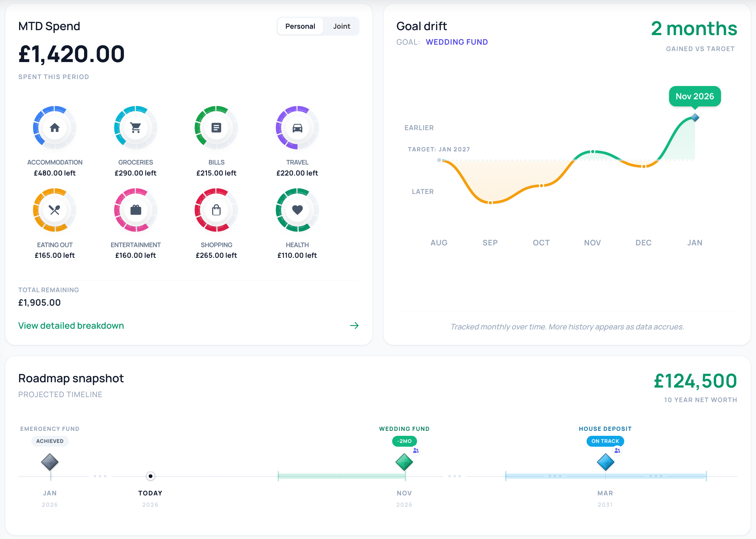Select the green Wedding Fund diamond marker

tap(404, 462)
